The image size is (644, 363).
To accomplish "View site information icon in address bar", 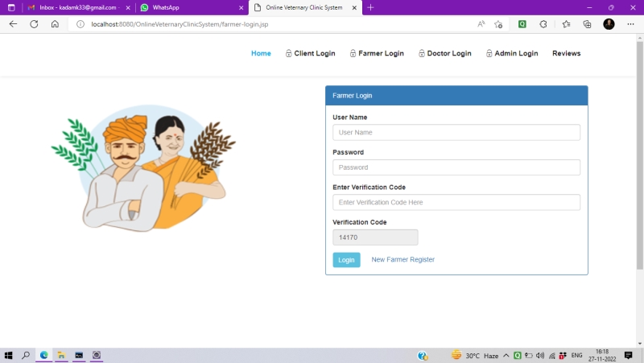I will (x=80, y=24).
